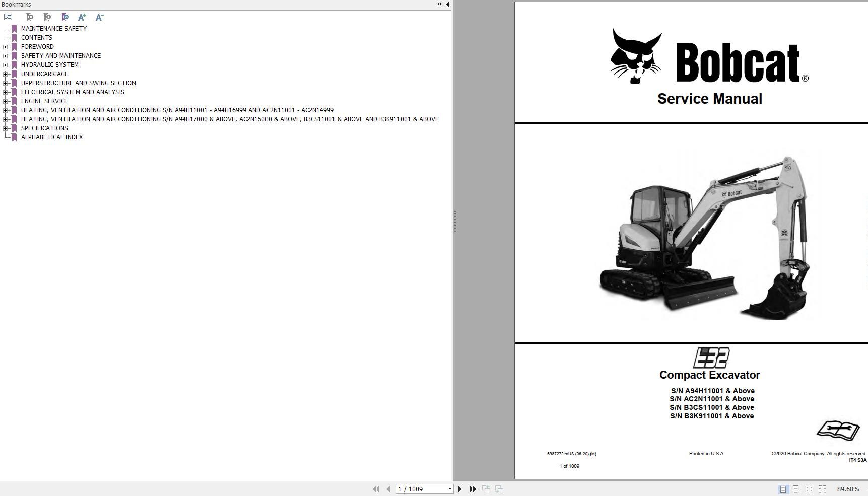Open the page number dropdown

click(450, 489)
